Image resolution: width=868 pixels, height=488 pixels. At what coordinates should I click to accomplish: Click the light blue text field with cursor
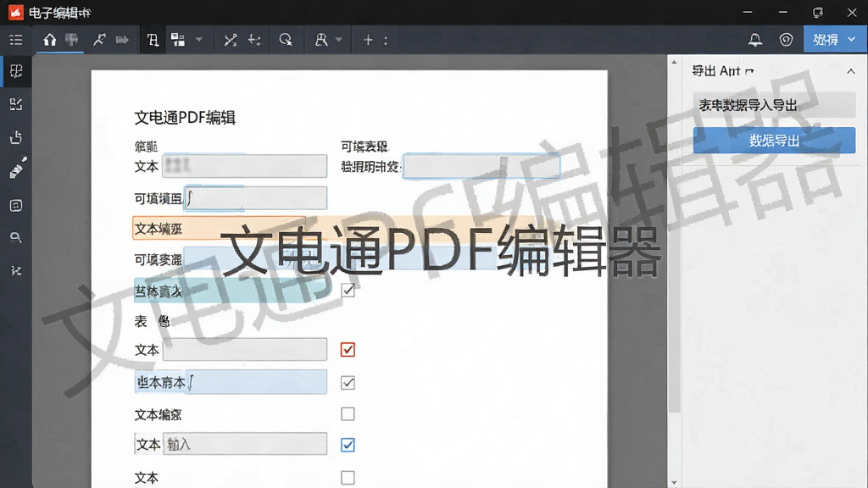pos(231,382)
